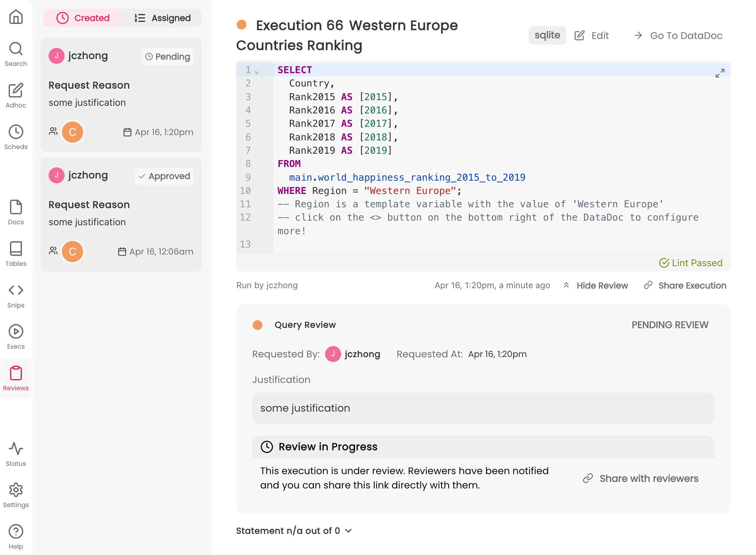The width and height of the screenshot is (756, 555).
Task: Click the "Western Europe" string in line 10
Action: click(x=410, y=191)
